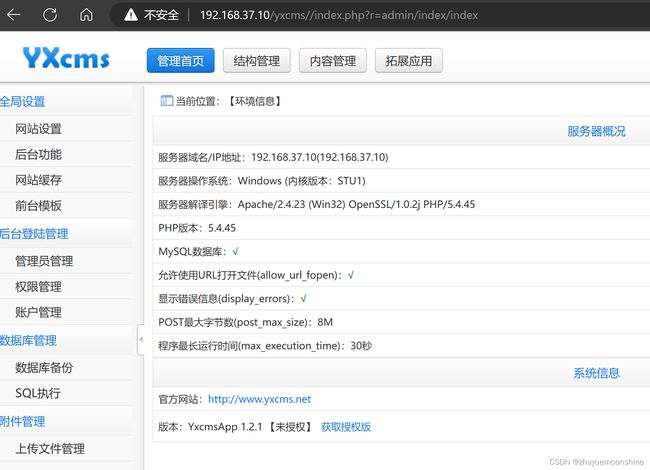Image resolution: width=650 pixels, height=470 pixels.
Task: Open 网站缓存 in the sidebar
Action: (39, 180)
